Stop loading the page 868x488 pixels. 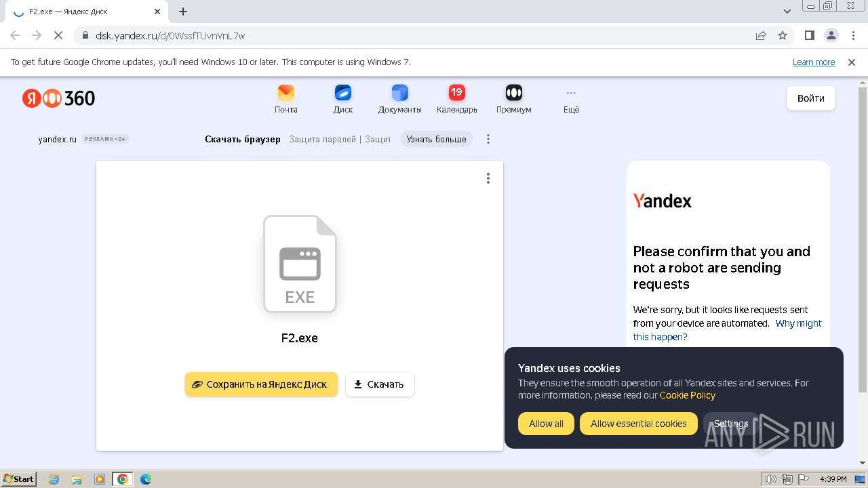58,35
